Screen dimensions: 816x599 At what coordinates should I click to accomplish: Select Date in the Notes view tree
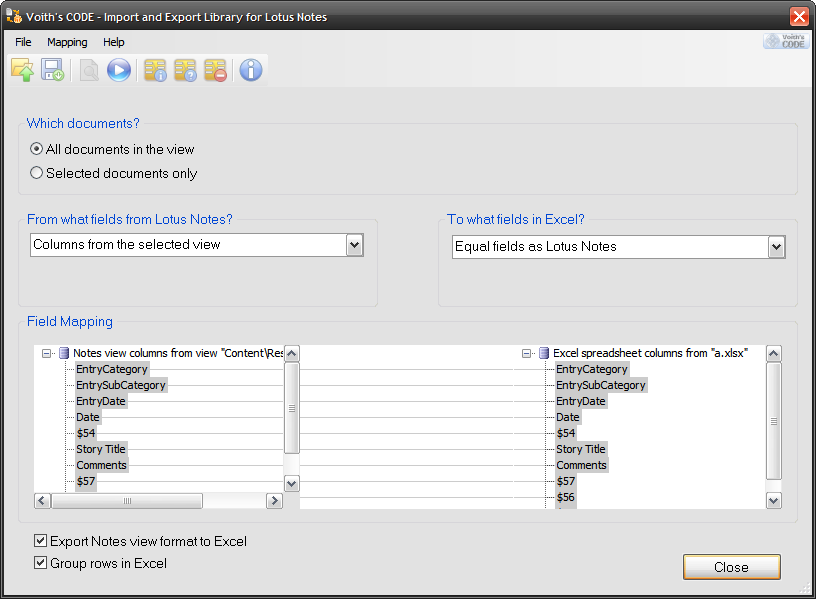point(88,417)
